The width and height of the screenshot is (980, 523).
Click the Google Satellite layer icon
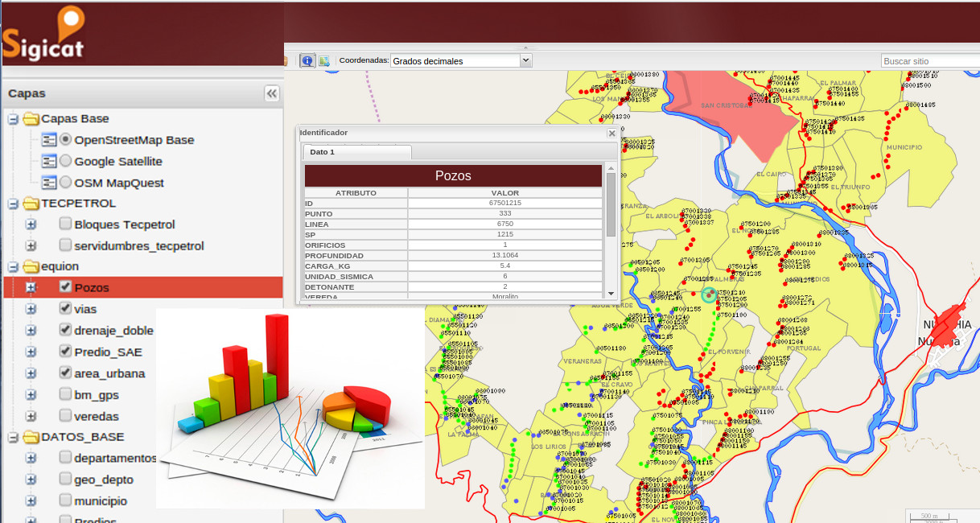click(49, 161)
